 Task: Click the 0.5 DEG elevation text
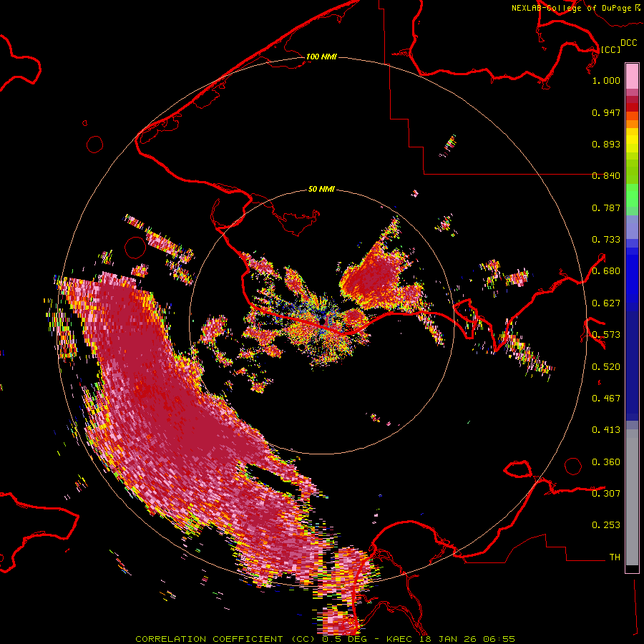346,639
